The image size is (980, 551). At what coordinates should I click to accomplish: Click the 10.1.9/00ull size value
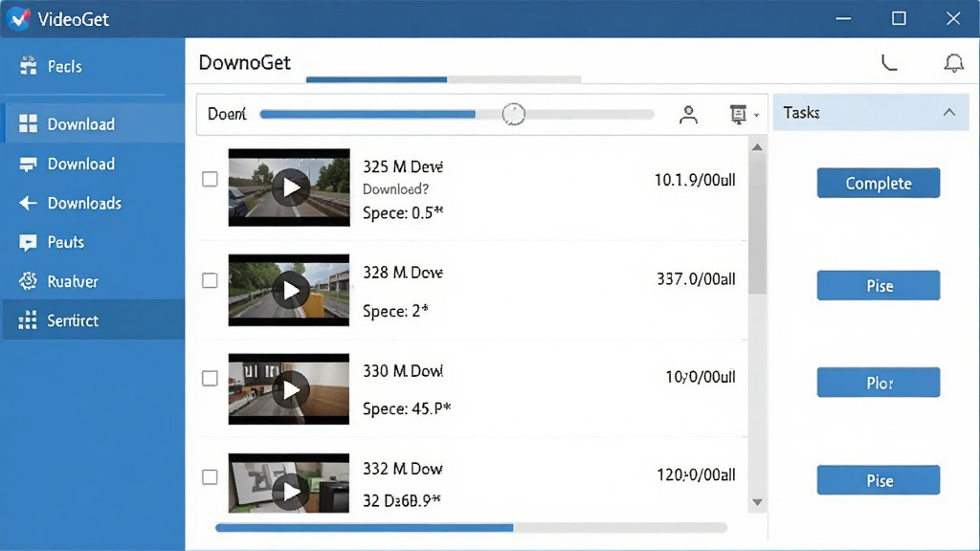[695, 180]
